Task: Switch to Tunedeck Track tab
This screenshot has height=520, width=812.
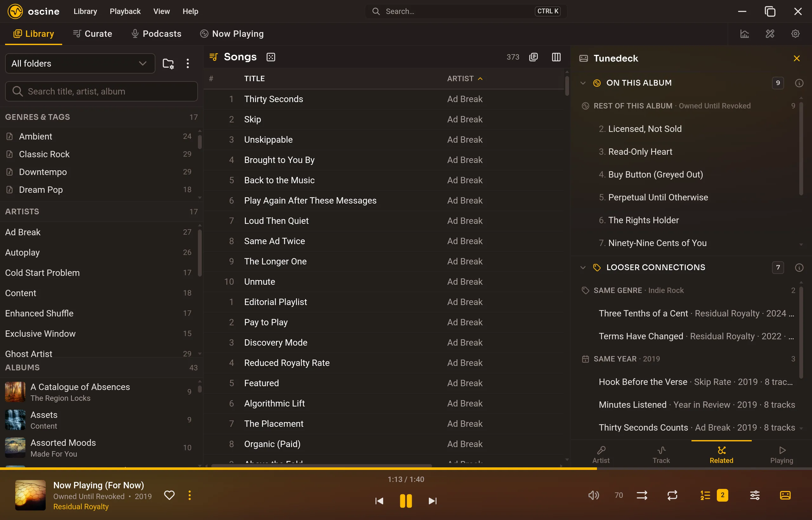Action: click(x=661, y=454)
